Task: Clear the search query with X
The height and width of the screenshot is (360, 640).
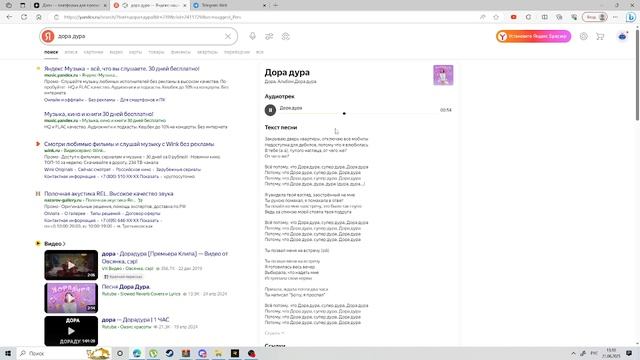Action: pyautogui.click(x=228, y=36)
